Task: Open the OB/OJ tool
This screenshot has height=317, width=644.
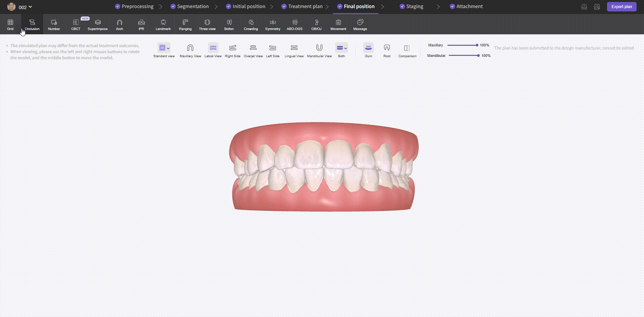Action: coord(316,25)
